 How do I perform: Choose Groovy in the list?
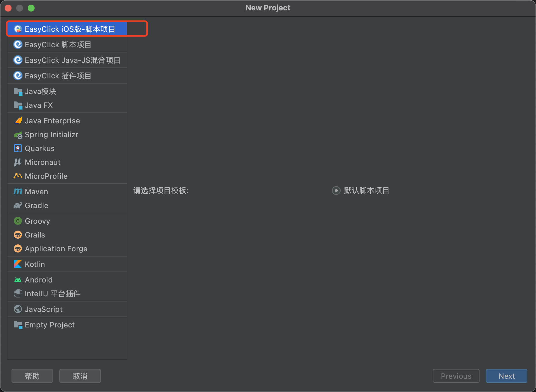67,221
